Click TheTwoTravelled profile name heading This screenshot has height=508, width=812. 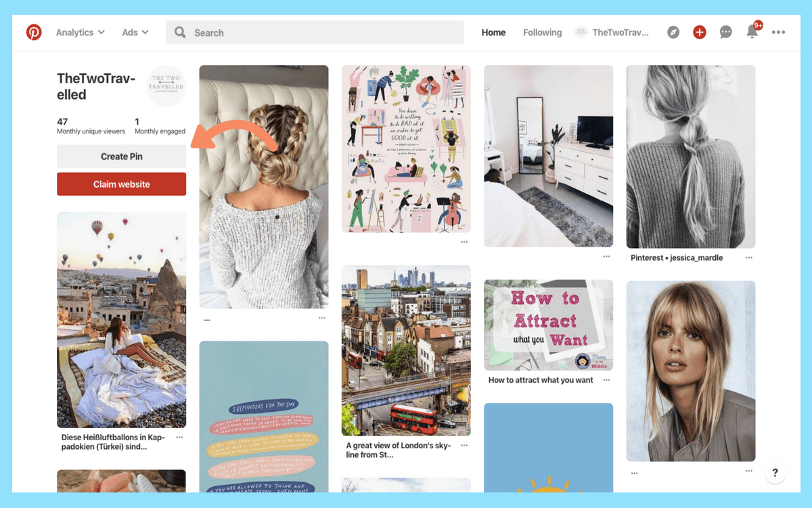(96, 87)
